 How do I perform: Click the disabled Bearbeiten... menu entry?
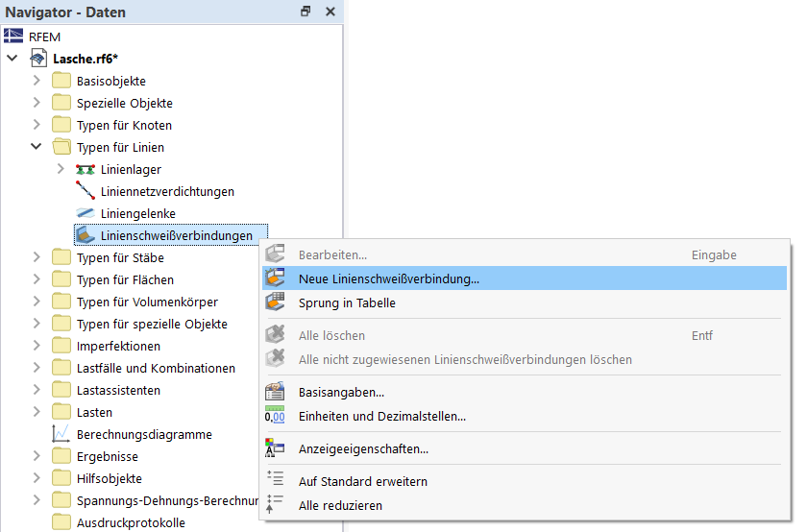coord(525,254)
